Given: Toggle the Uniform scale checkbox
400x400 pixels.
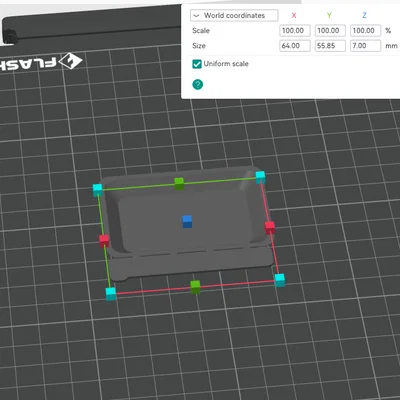Looking at the screenshot, I should [x=197, y=64].
